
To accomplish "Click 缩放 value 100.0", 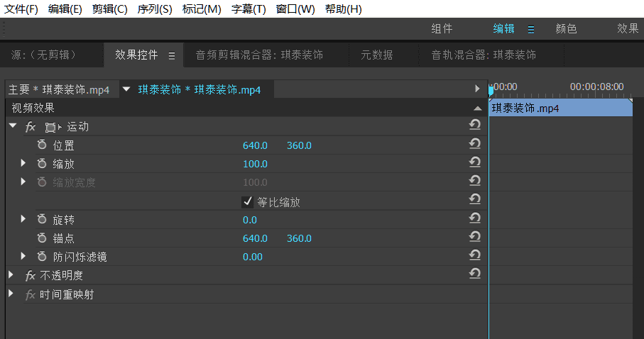I will pos(255,164).
